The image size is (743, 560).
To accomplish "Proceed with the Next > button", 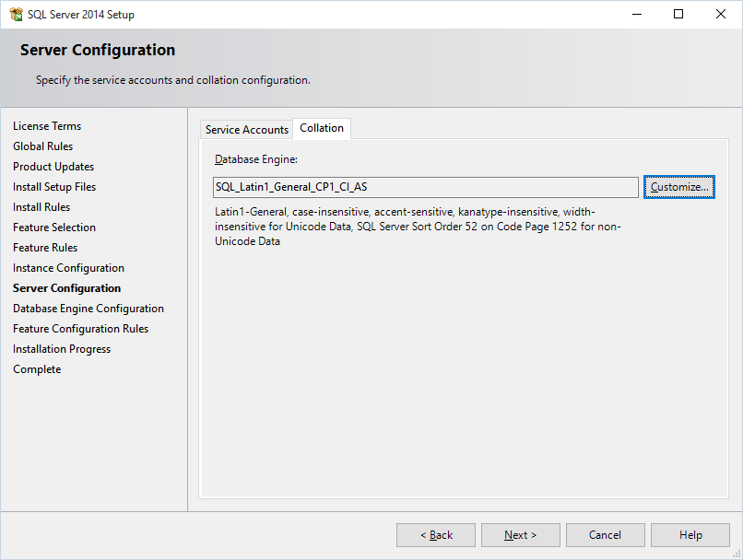I will (520, 535).
